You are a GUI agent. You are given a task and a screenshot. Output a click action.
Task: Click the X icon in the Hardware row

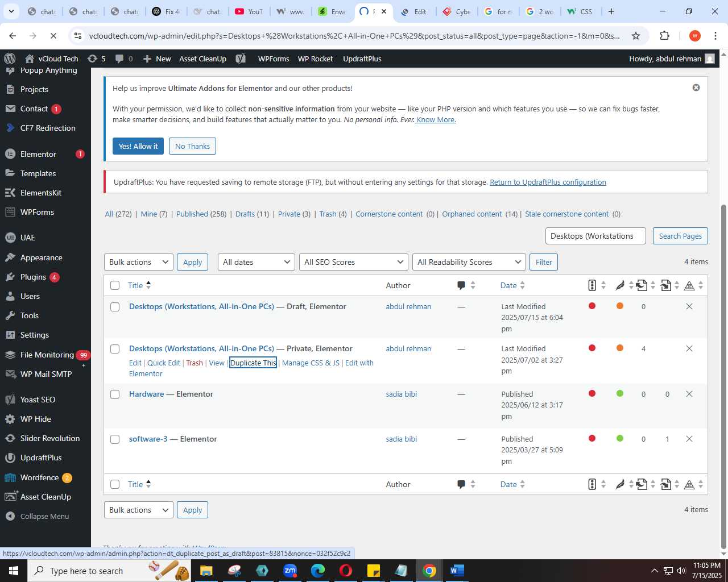click(689, 394)
